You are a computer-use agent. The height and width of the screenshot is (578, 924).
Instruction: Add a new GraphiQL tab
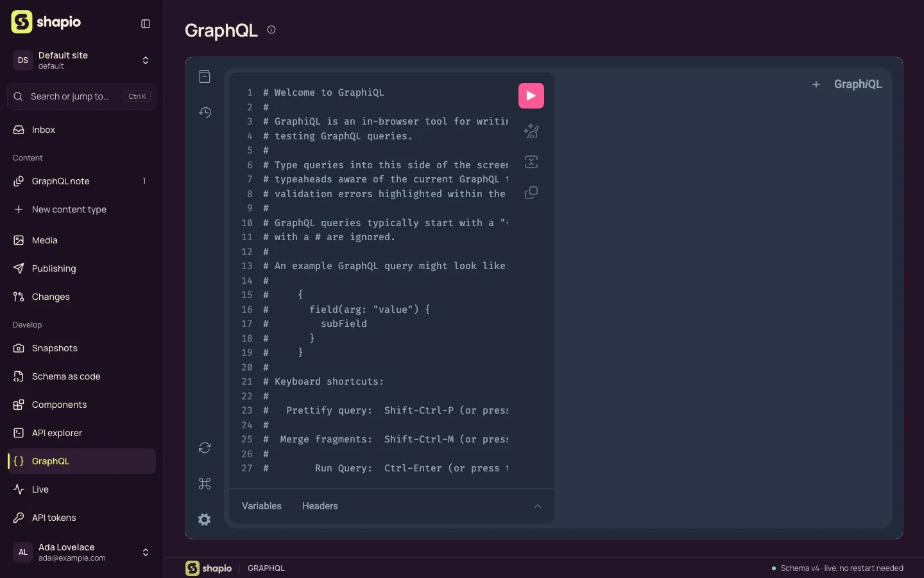click(x=816, y=84)
